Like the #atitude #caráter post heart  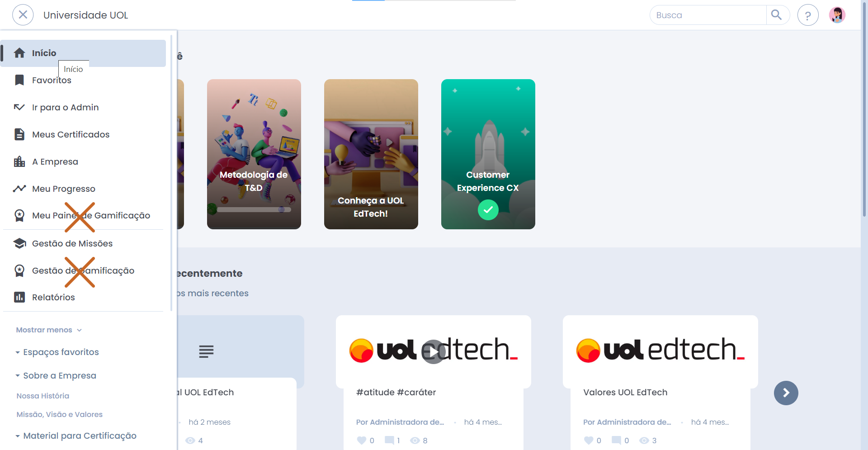click(x=361, y=440)
